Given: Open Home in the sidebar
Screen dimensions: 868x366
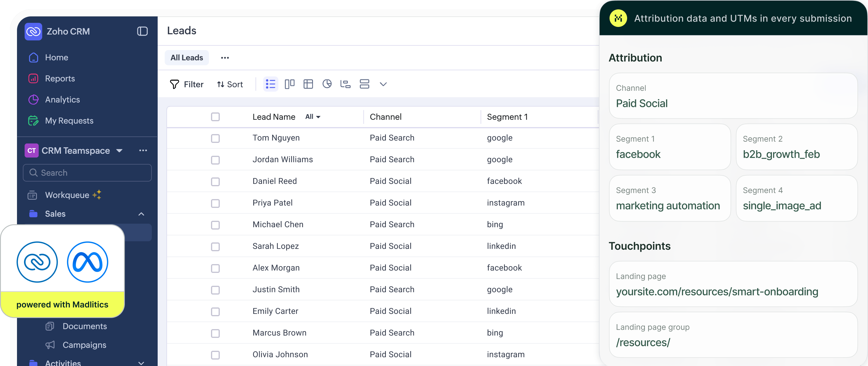Looking at the screenshot, I should point(57,58).
